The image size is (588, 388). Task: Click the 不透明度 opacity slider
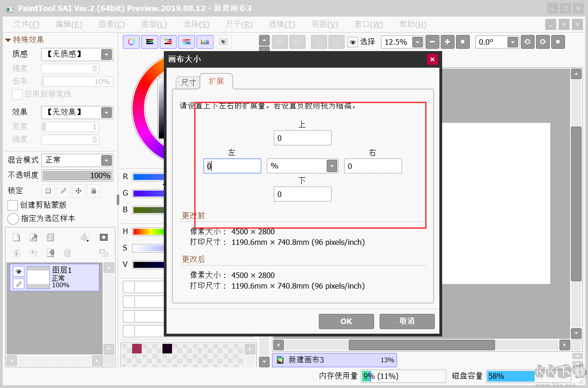(77, 175)
